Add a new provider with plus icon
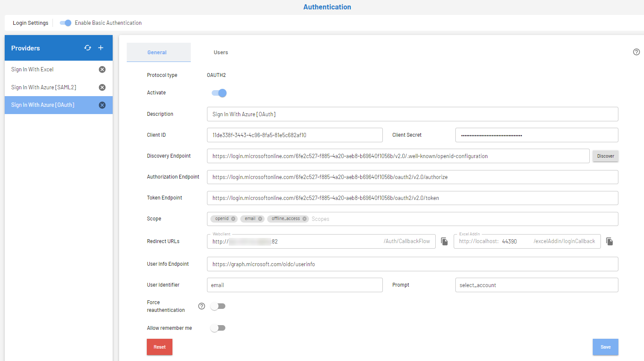Viewport: 644px width, 361px height. tap(101, 48)
